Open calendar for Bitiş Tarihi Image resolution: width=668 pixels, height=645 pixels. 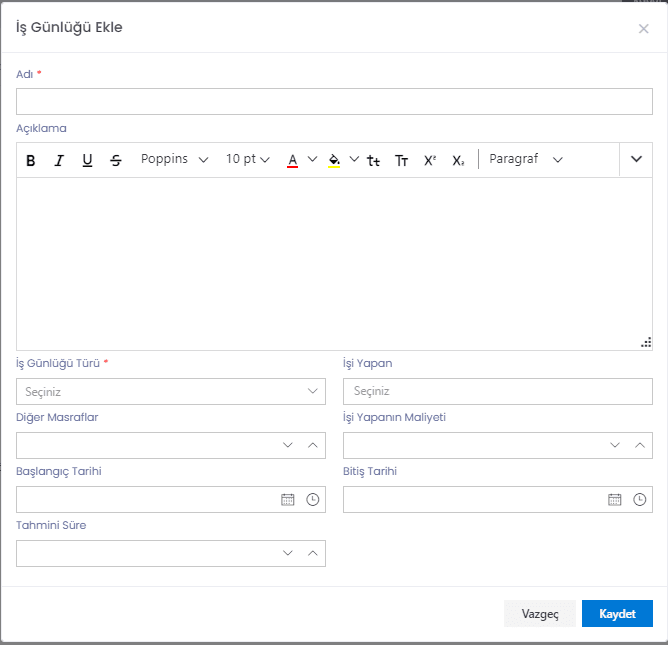(x=615, y=499)
